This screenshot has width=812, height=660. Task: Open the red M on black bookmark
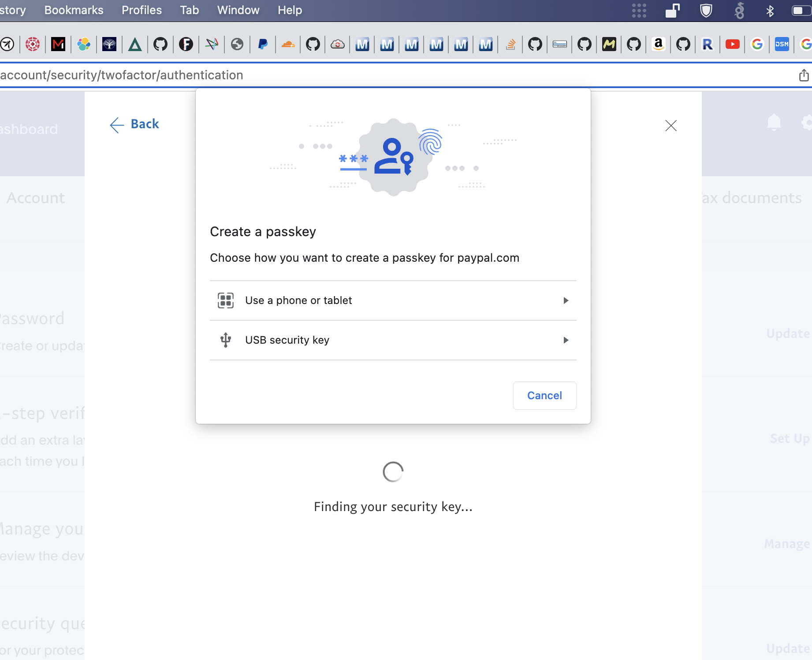coord(58,44)
